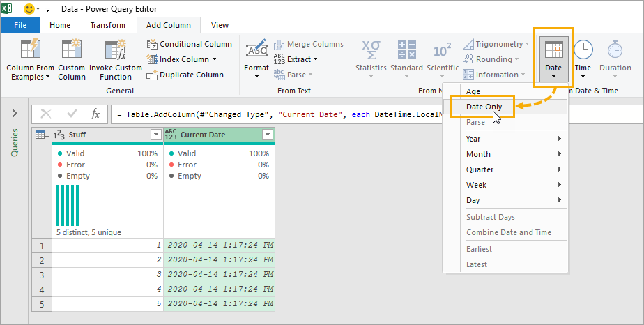Open the Standard operations menu

coord(406,59)
